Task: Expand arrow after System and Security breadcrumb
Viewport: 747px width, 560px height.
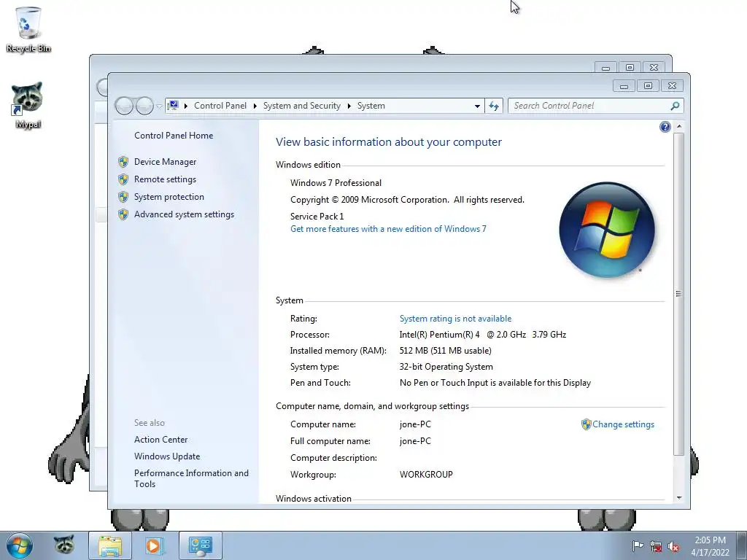Action: click(349, 106)
